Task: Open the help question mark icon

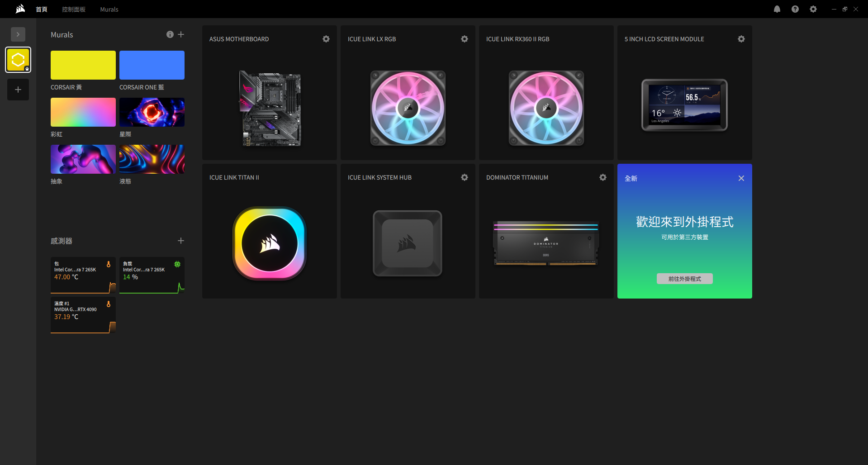Action: click(x=795, y=9)
